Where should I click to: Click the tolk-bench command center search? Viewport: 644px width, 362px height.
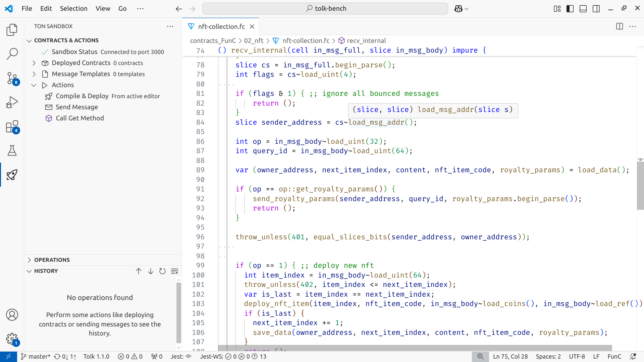point(325,9)
